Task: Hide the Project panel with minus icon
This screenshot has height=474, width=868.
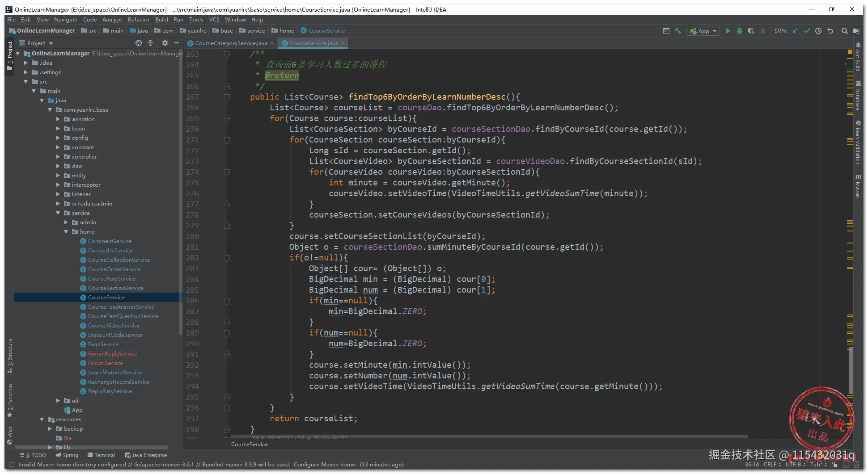Action: coord(177,43)
